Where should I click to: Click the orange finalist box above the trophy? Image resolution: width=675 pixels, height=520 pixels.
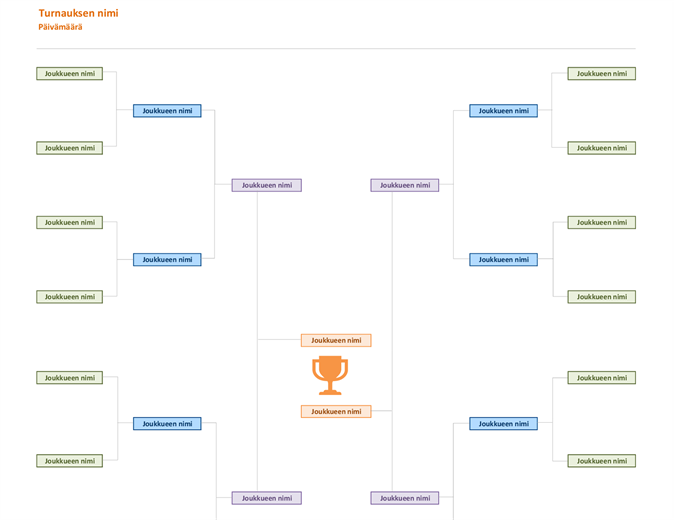[336, 340]
